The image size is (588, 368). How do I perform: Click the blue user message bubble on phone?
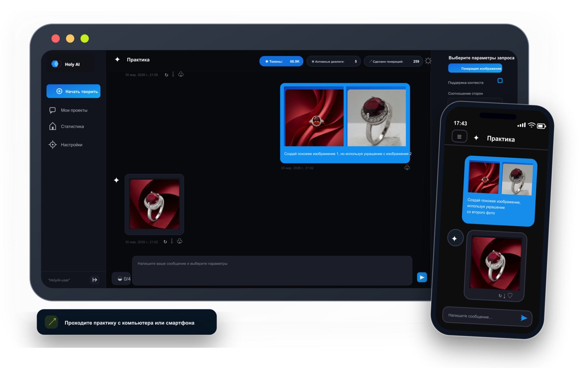(x=499, y=191)
